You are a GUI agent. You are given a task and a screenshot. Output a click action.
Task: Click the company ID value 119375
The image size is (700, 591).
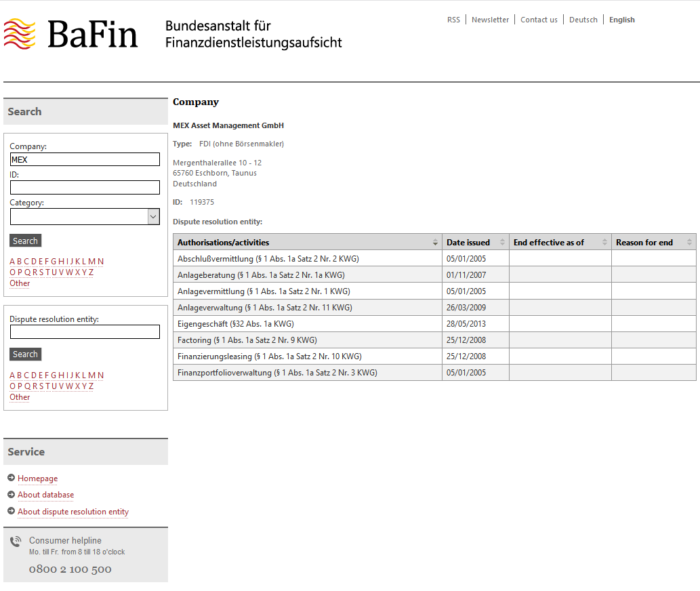[202, 202]
